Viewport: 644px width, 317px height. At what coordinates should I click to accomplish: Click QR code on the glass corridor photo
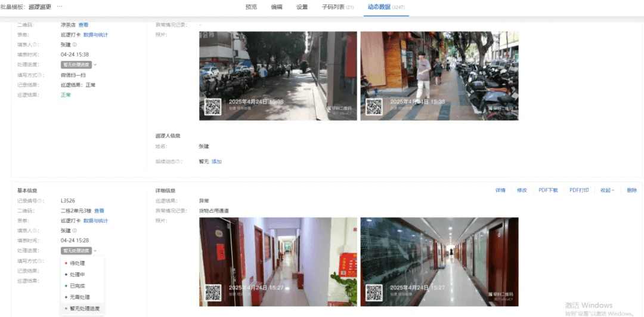(x=374, y=293)
